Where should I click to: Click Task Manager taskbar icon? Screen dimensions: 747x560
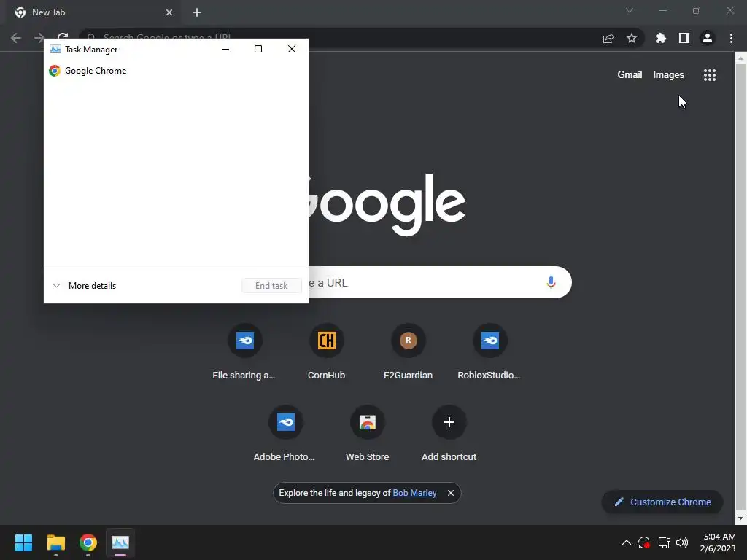(x=120, y=542)
